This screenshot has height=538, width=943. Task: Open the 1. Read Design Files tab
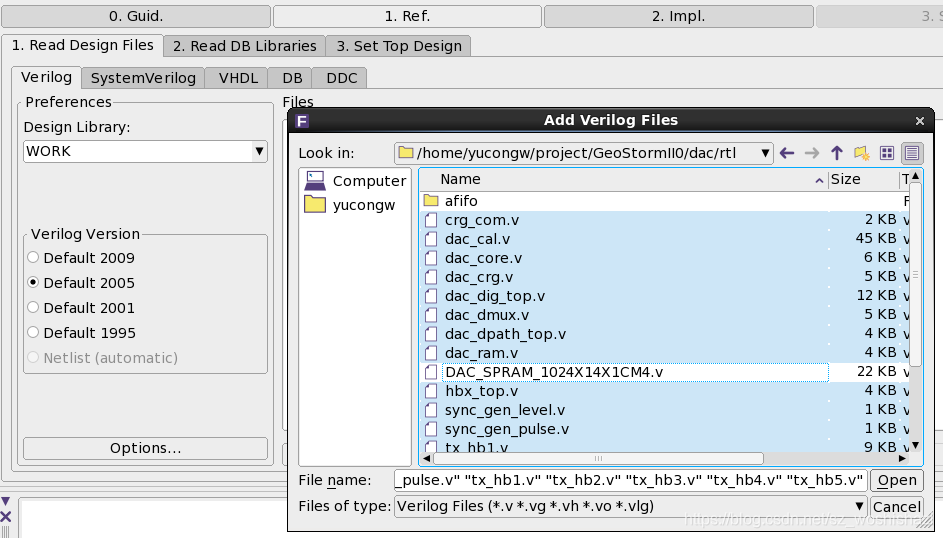pyautogui.click(x=82, y=45)
